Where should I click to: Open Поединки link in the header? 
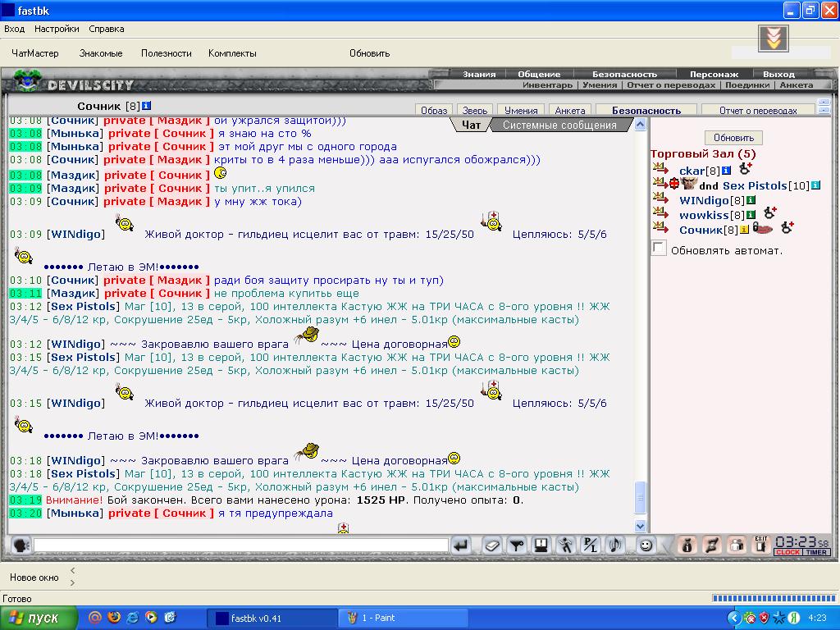click(x=746, y=84)
